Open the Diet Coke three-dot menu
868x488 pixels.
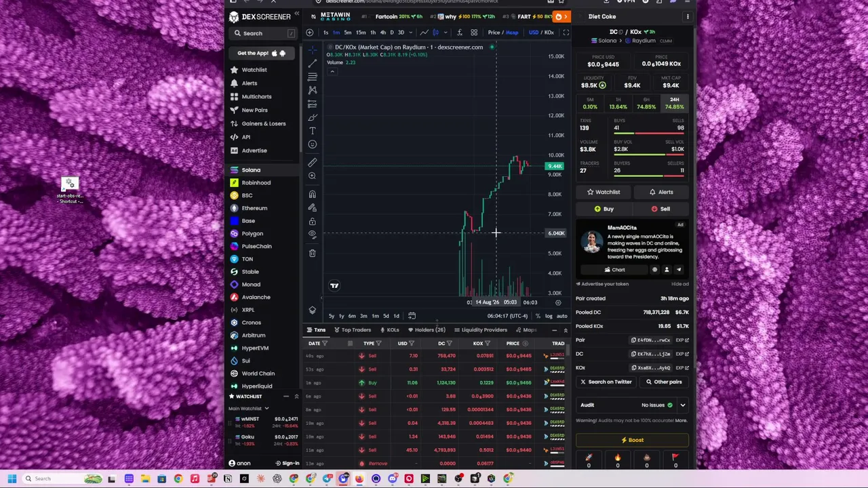point(688,16)
